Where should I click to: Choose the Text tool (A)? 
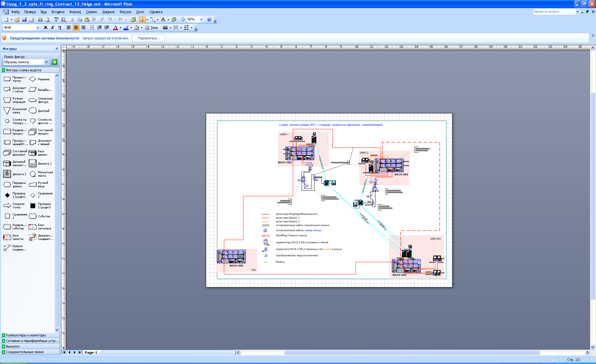[x=163, y=20]
